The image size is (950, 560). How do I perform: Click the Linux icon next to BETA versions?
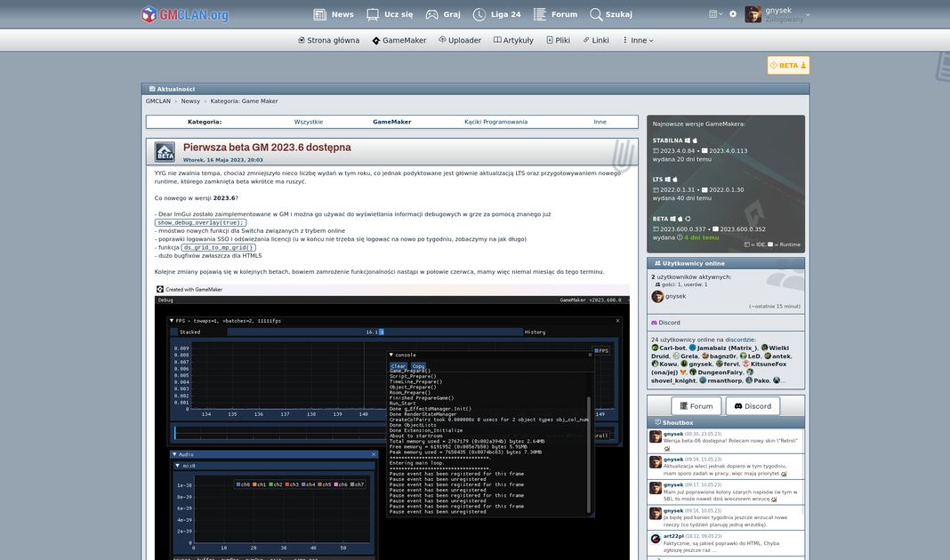click(688, 220)
